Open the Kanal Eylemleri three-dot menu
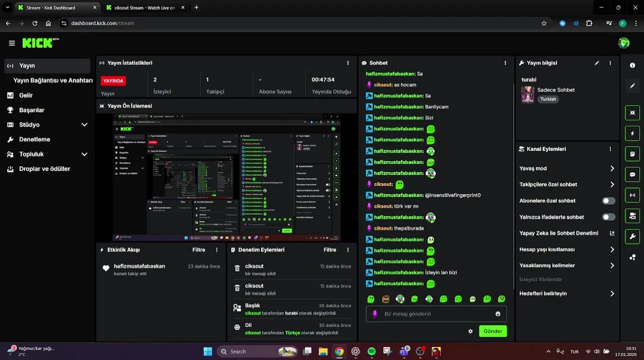The height and width of the screenshot is (360, 644). pos(610,149)
